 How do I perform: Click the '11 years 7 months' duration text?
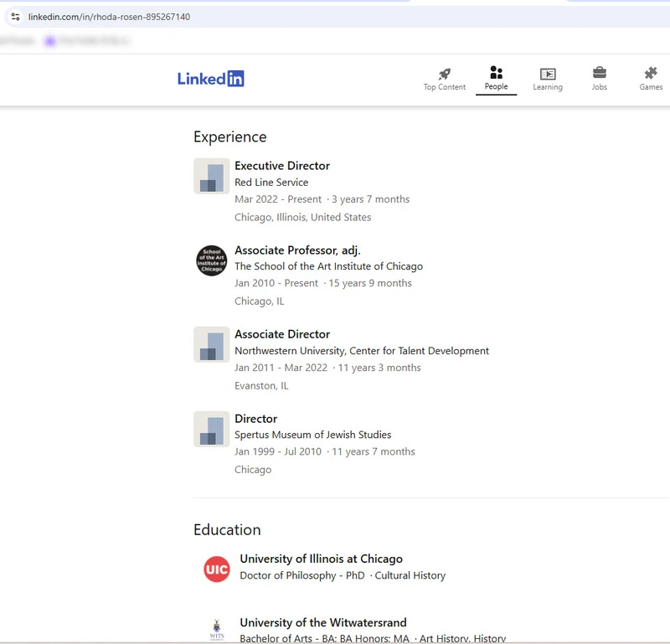pyautogui.click(x=374, y=451)
